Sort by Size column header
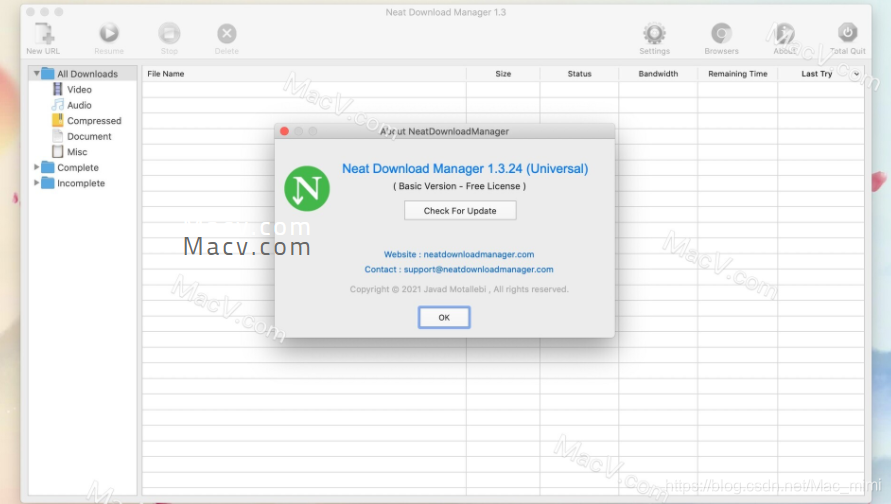Viewport: 891px width, 504px height. pyautogui.click(x=503, y=74)
